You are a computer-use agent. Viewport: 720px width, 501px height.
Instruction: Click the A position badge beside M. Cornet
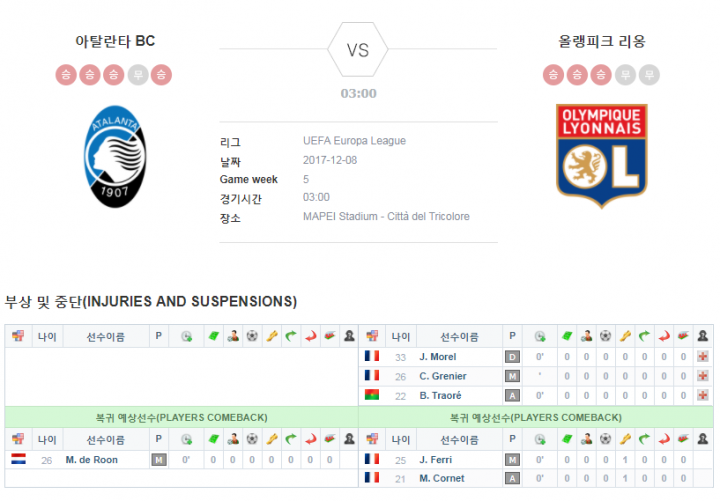pos(512,478)
